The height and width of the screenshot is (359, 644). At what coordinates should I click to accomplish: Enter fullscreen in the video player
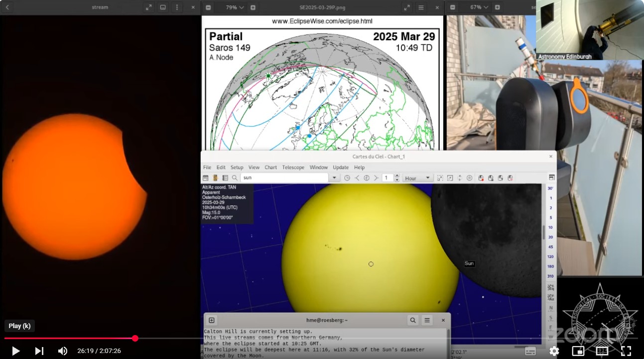pos(626,351)
